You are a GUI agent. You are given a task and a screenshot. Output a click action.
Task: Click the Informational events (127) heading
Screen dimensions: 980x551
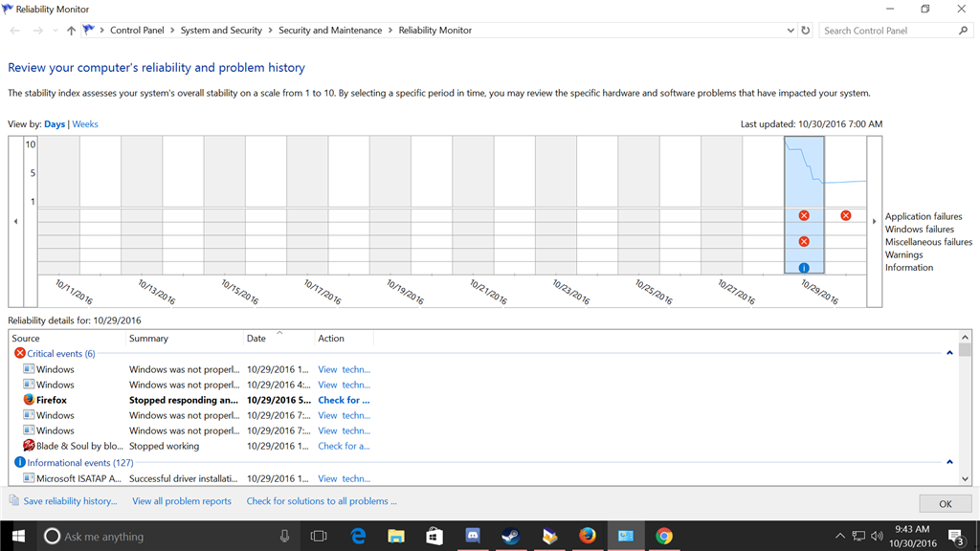click(80, 463)
